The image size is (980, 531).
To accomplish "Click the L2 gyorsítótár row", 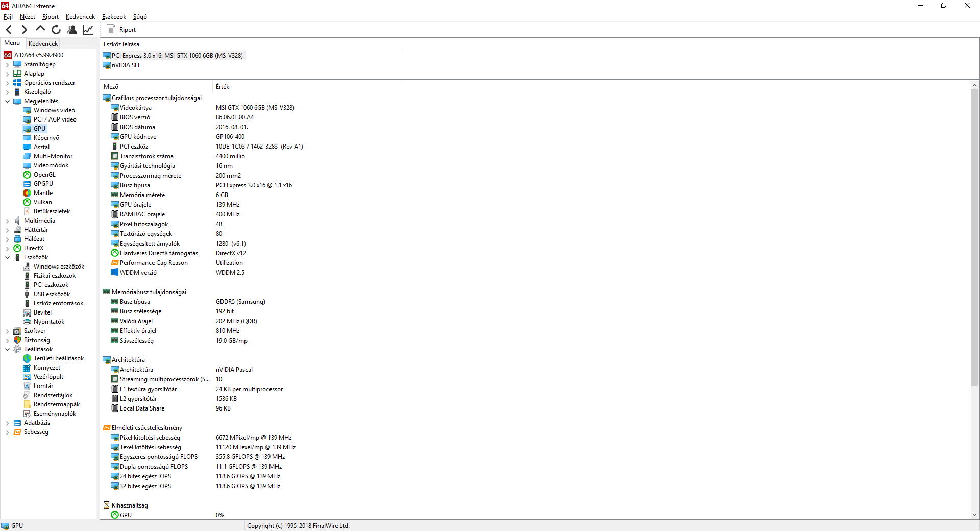I will point(174,399).
